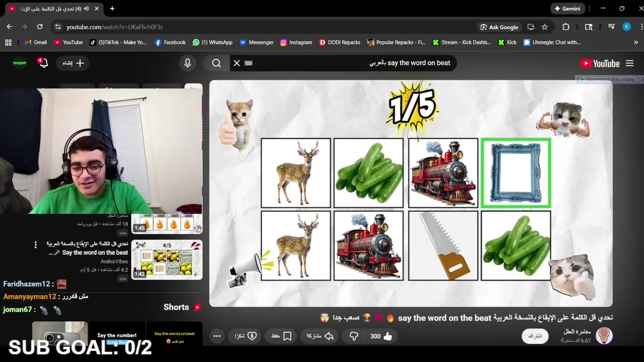Click the Ask Google lens button
The width and height of the screenshot is (644, 362).
(x=499, y=27)
